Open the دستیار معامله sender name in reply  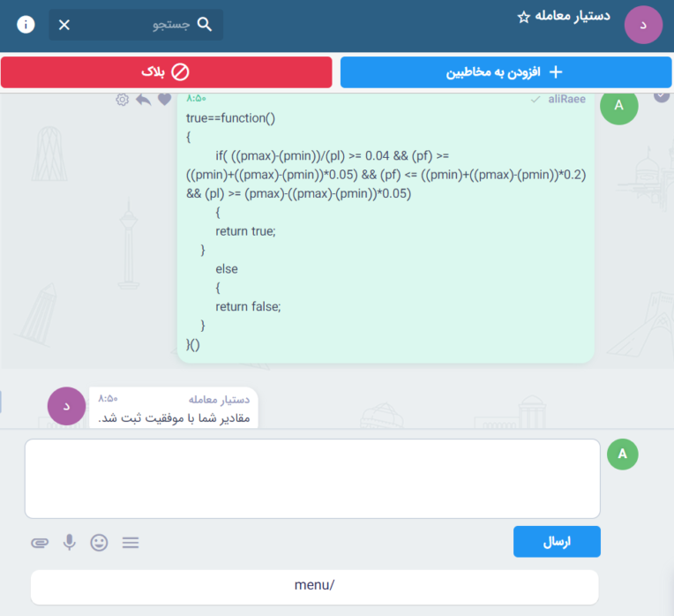pos(219,400)
